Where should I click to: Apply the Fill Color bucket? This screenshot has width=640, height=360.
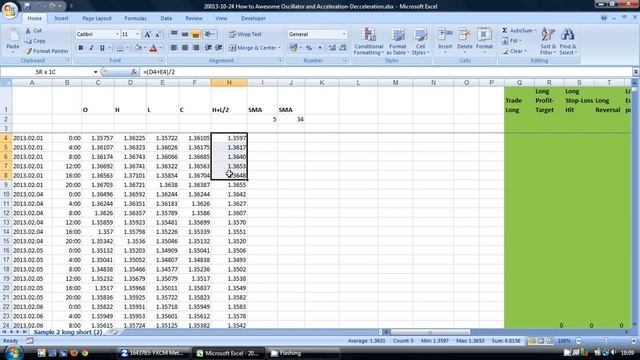tap(138, 48)
